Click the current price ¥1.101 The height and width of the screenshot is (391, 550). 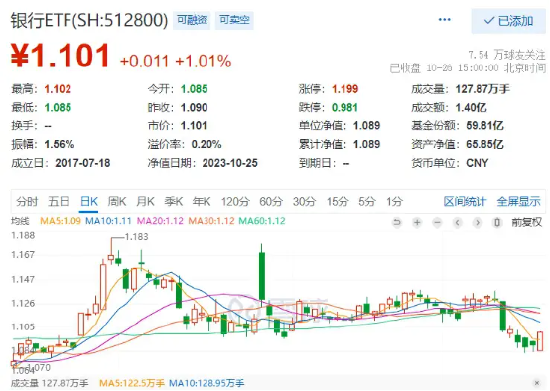(60, 55)
